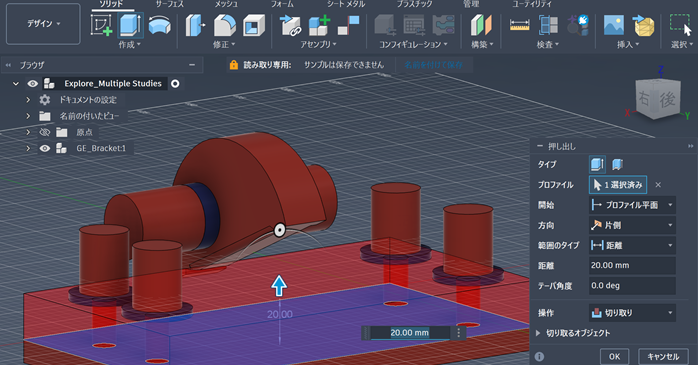Open the 方向 dropdown
This screenshot has height=365, width=698.
(632, 225)
